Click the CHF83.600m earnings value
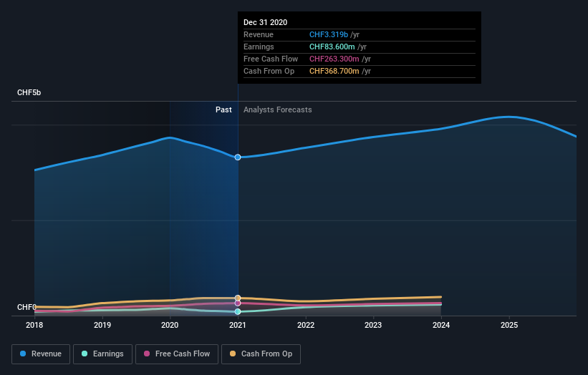 tap(332, 47)
